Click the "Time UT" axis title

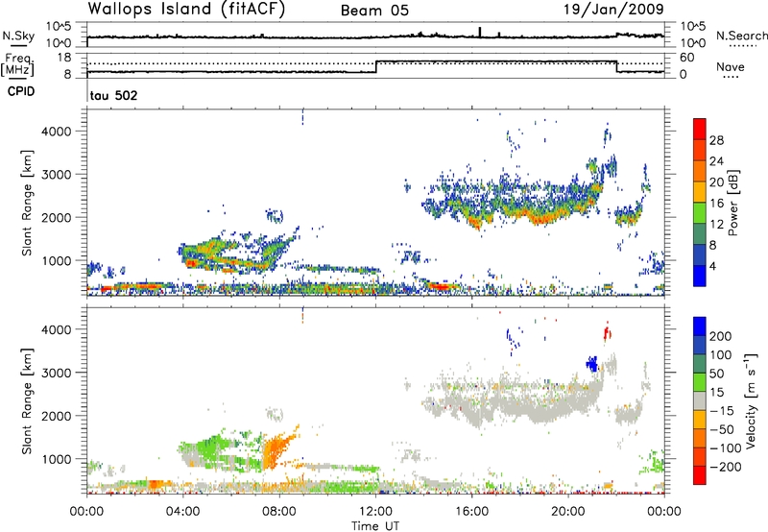tap(375, 526)
